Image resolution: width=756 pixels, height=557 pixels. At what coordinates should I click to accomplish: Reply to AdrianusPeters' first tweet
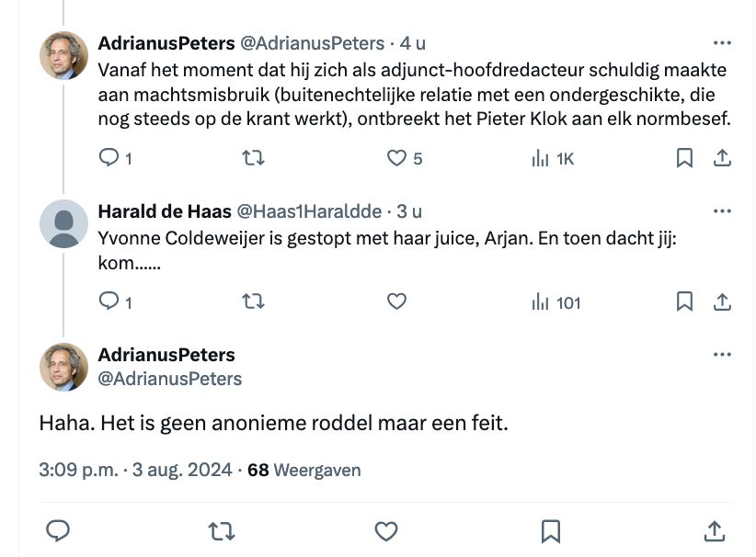coord(109,158)
